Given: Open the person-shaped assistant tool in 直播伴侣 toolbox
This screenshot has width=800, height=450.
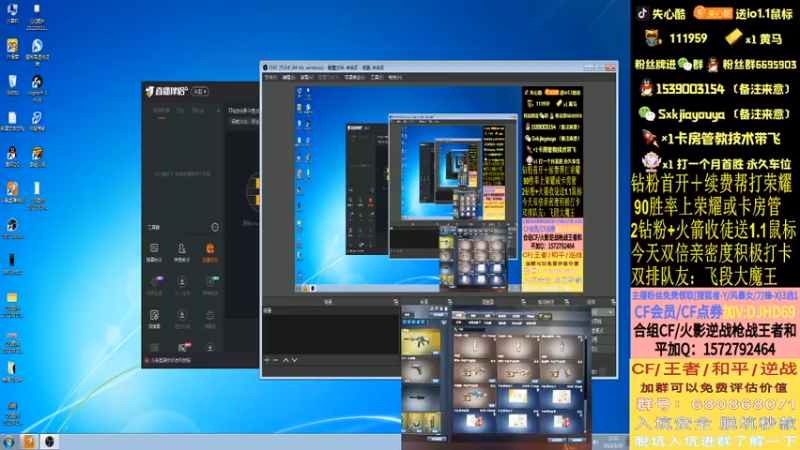Looking at the screenshot, I should [x=182, y=252].
